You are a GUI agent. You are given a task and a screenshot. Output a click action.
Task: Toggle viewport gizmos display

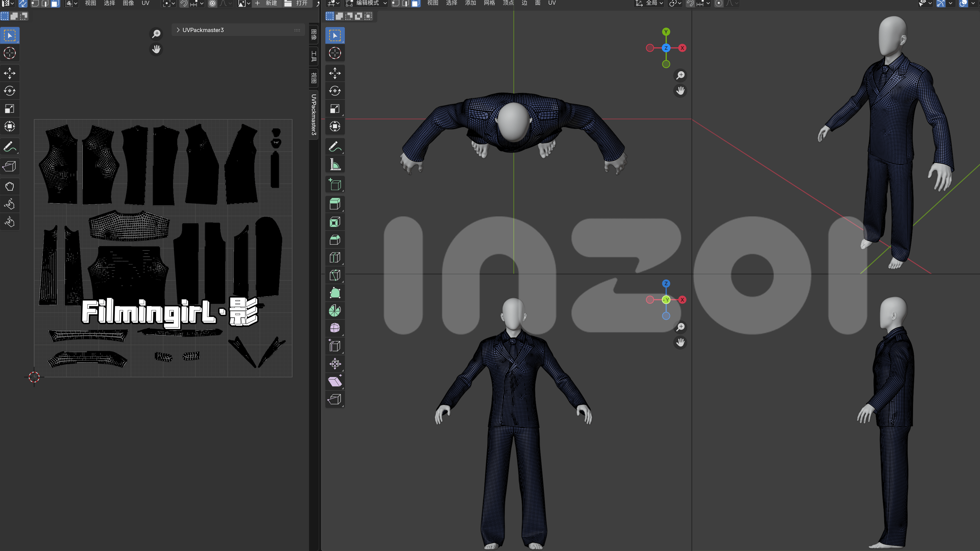(940, 3)
